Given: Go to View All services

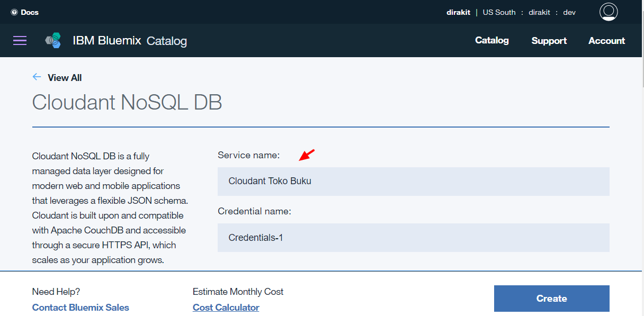Looking at the screenshot, I should tap(65, 78).
